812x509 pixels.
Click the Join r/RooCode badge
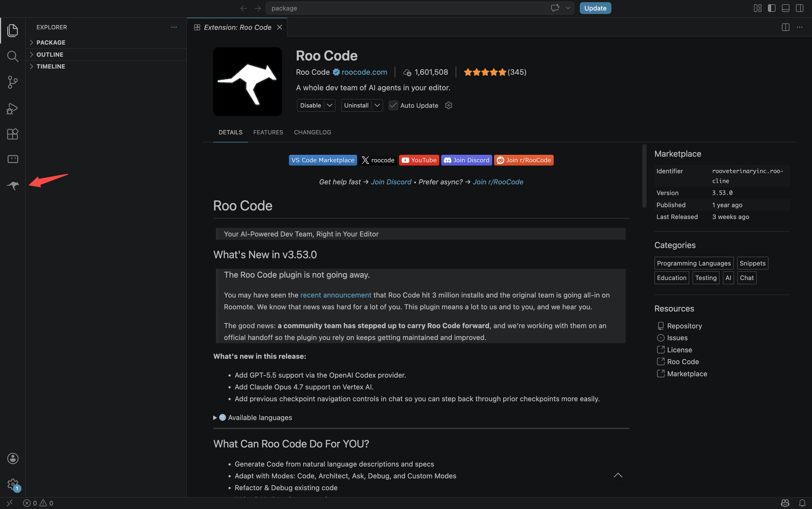pos(524,160)
